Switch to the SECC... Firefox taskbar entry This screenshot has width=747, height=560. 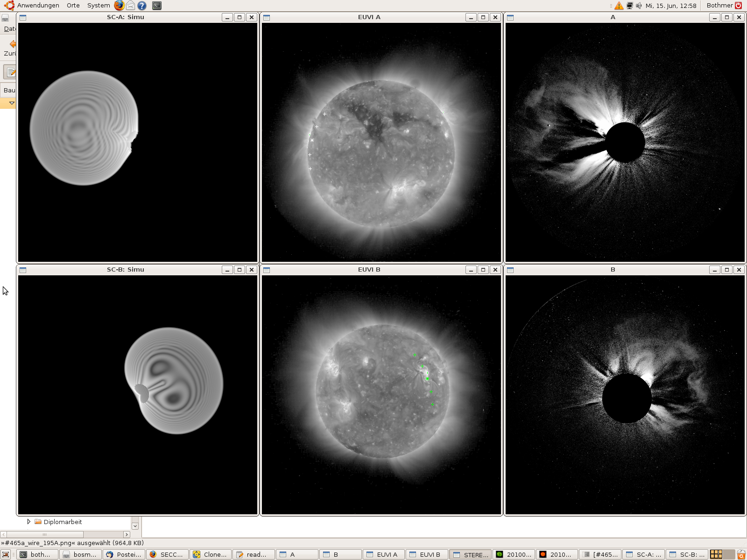pyautogui.click(x=167, y=554)
